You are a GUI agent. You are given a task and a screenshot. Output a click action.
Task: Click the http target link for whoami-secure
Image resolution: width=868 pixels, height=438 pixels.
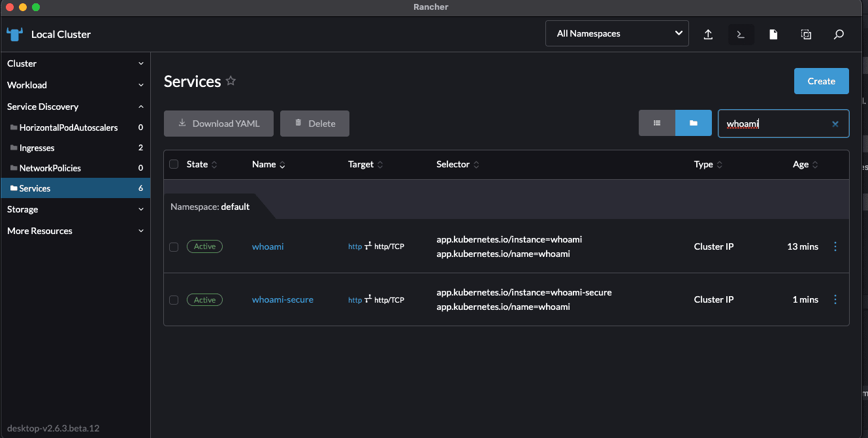click(x=355, y=300)
